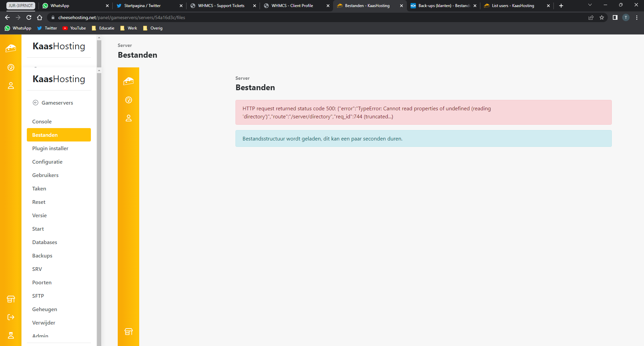Click the logout arrow icon in sidebar
This screenshot has height=346, width=644.
point(11,317)
